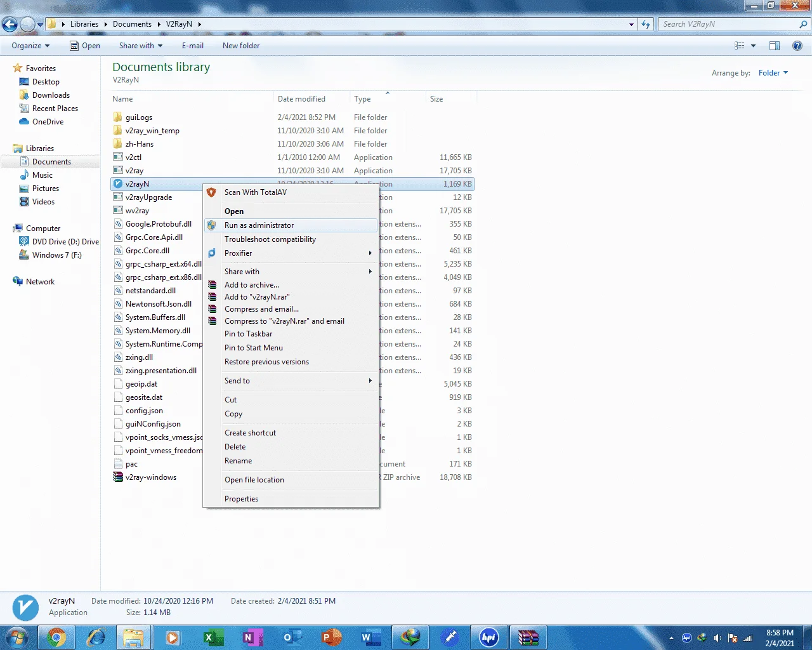
Task: Select Open file location
Action: click(291, 480)
